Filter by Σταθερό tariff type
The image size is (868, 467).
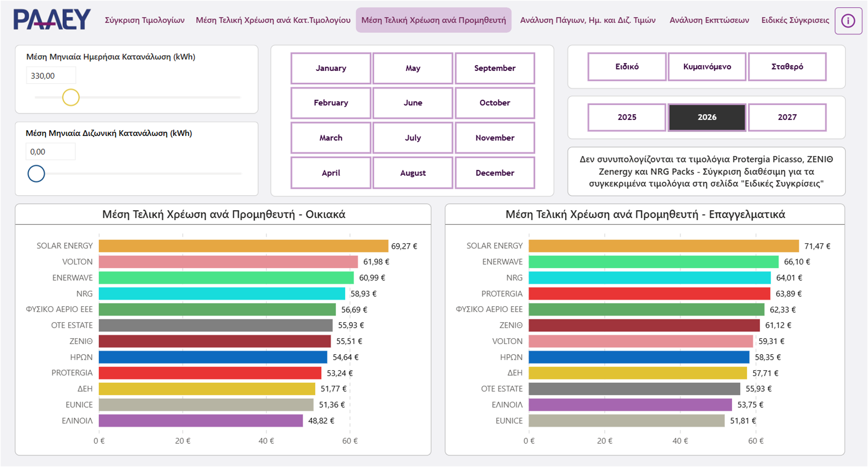tap(787, 67)
